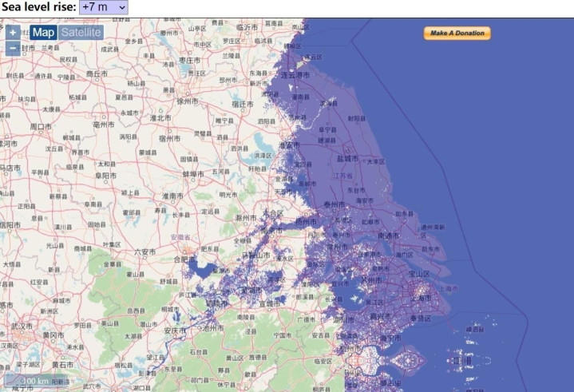The height and width of the screenshot is (392, 574).
Task: Click the 武汉市 city label
Action: 22,326
